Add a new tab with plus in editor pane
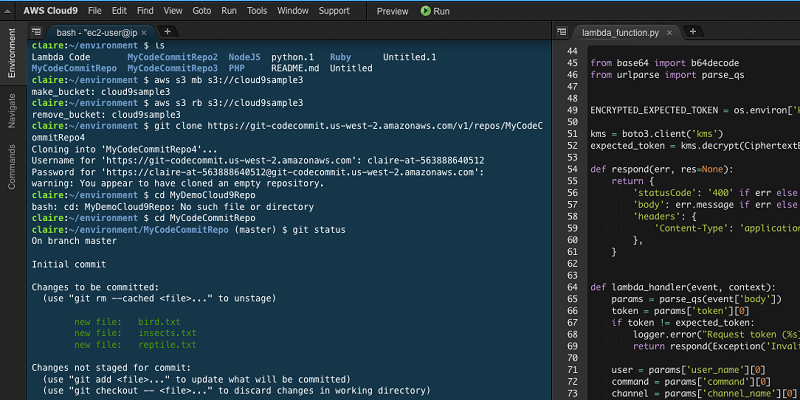Image resolution: width=800 pixels, height=400 pixels. click(693, 32)
